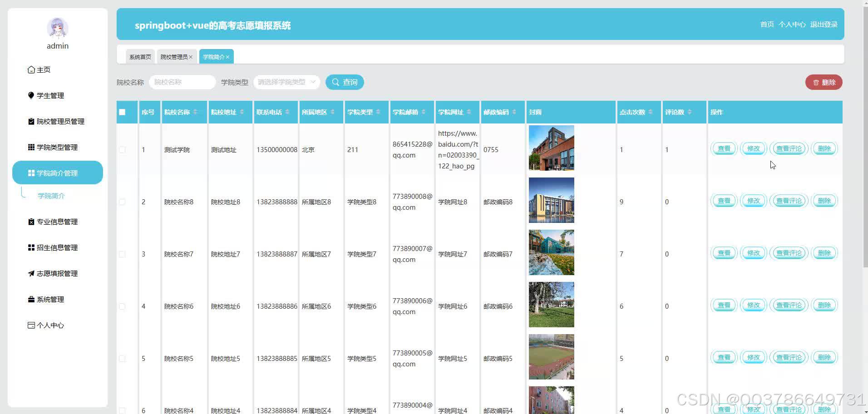The width and height of the screenshot is (868, 414).
Task: Open the 测试学院 cover thumbnail
Action: click(552, 148)
